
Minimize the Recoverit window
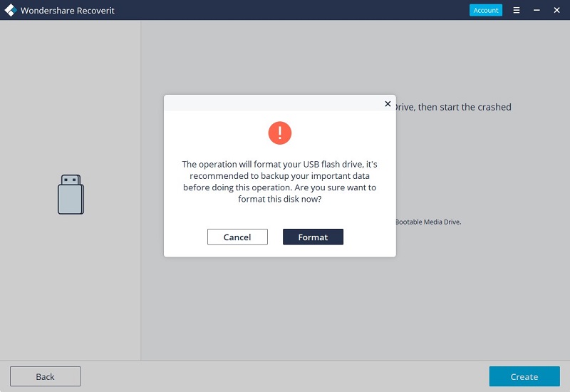click(x=537, y=10)
